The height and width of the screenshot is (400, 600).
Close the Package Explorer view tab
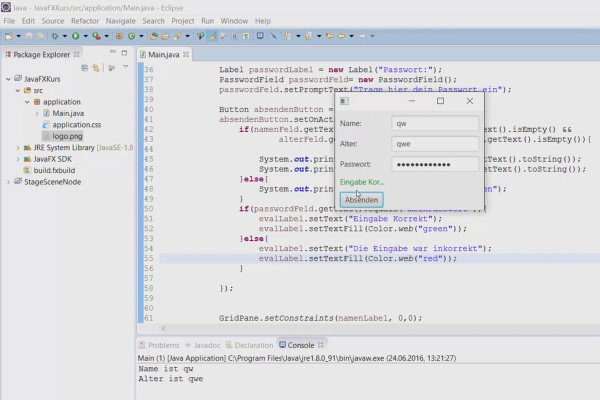(77, 54)
